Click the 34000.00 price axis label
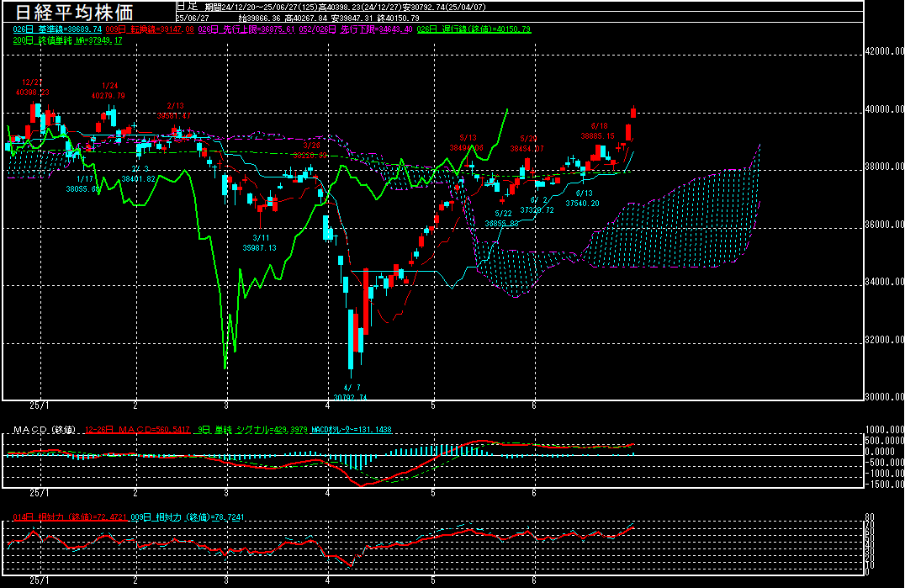The width and height of the screenshot is (905, 588). (x=884, y=282)
